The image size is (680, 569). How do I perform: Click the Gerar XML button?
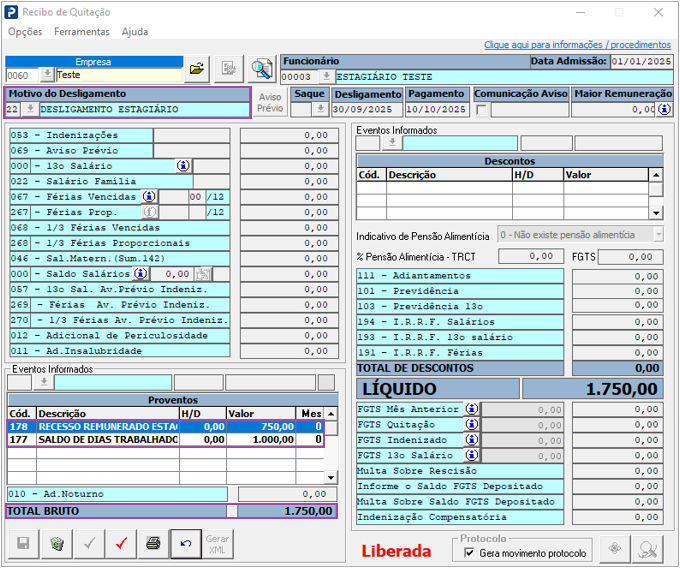[x=217, y=544]
